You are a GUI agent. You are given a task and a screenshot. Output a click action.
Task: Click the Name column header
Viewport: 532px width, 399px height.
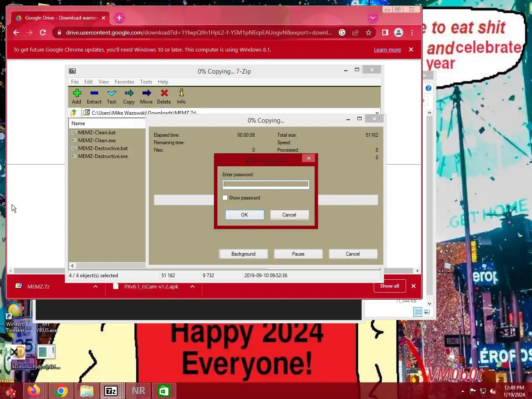tap(107, 123)
